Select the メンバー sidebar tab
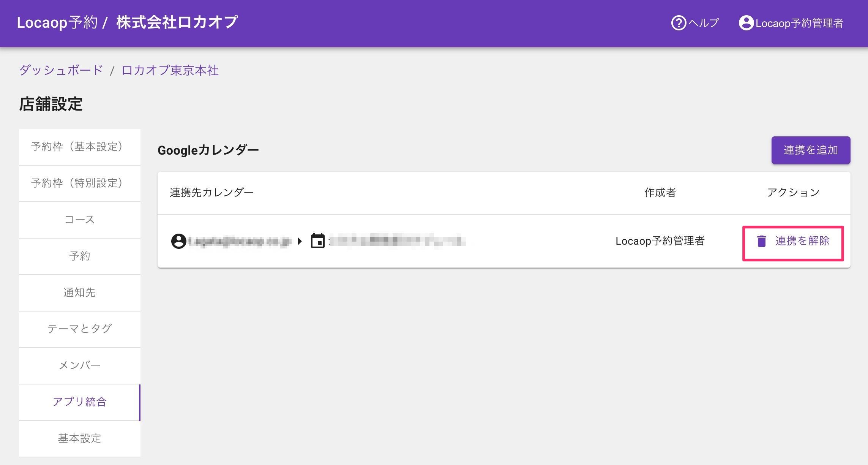Image resolution: width=868 pixels, height=465 pixels. pyautogui.click(x=79, y=365)
